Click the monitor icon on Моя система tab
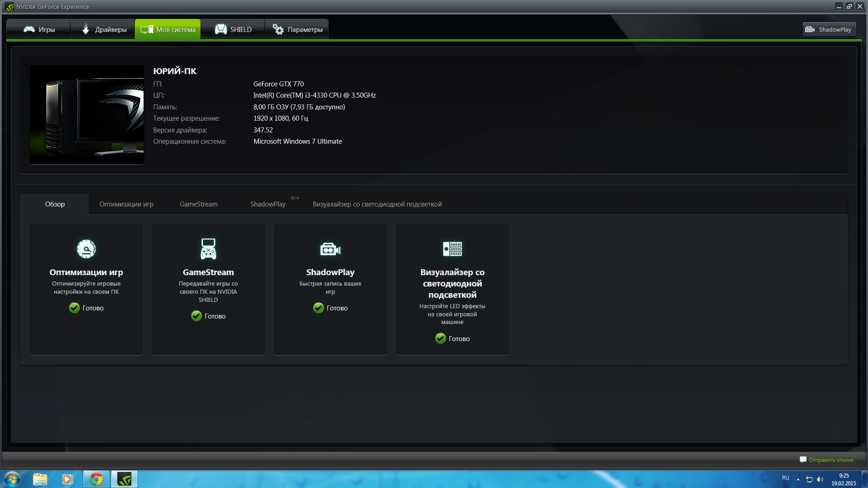The image size is (868, 488). coord(147,29)
